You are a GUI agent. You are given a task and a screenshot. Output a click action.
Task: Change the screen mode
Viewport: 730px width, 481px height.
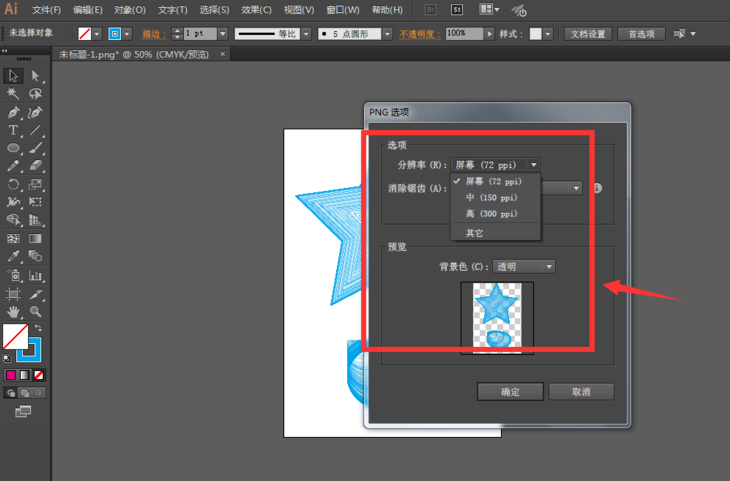click(23, 412)
